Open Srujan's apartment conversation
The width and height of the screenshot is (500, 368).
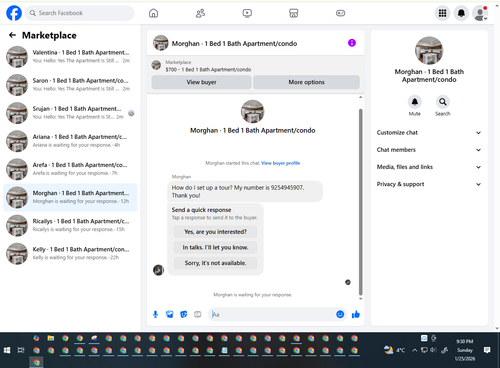(x=70, y=113)
